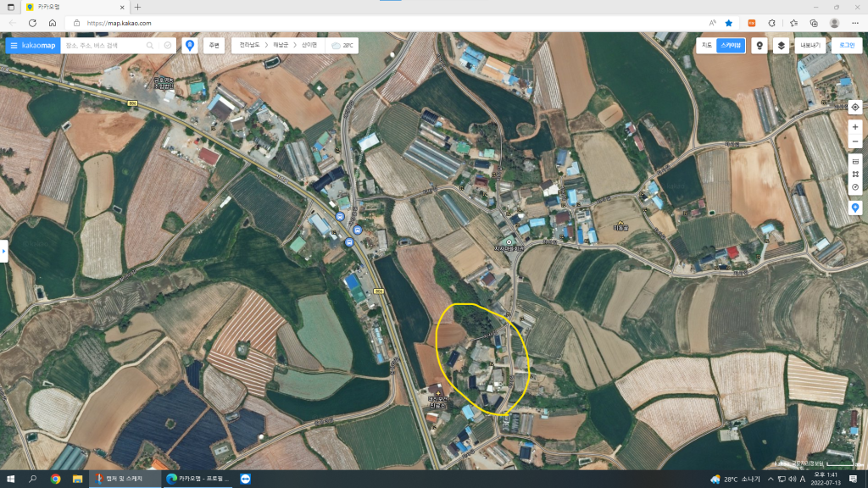Select the area measurement tool
The height and width of the screenshot is (488, 868).
pyautogui.click(x=855, y=174)
